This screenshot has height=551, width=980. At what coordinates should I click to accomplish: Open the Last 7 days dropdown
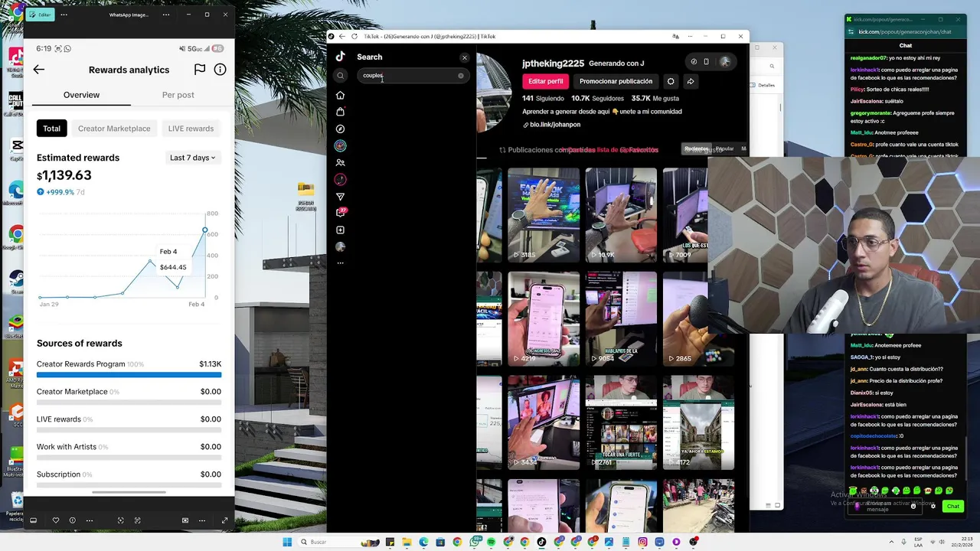(x=192, y=158)
